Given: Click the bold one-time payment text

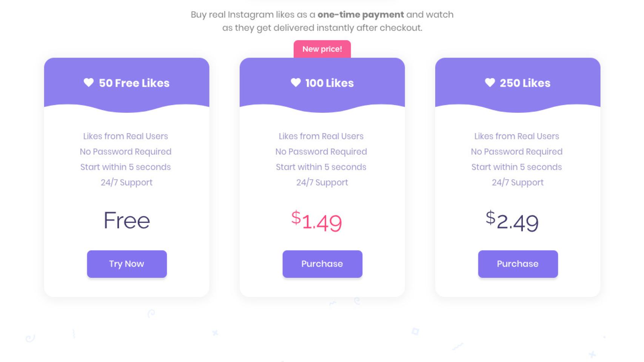Looking at the screenshot, I should click(x=361, y=15).
